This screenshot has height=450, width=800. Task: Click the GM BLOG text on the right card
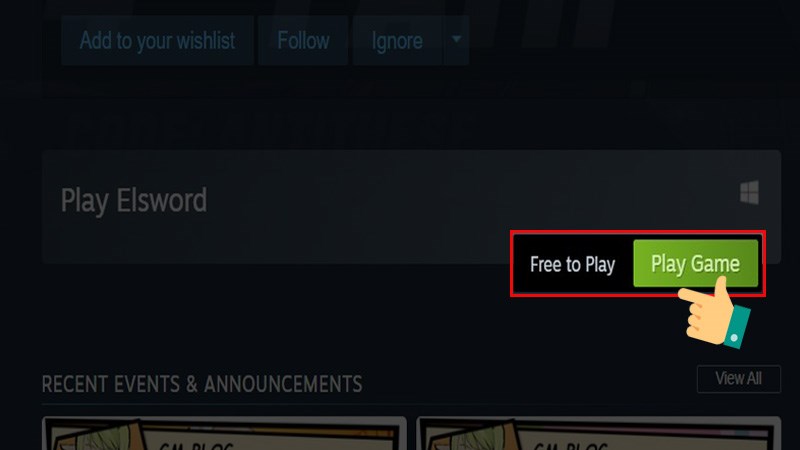point(571,445)
